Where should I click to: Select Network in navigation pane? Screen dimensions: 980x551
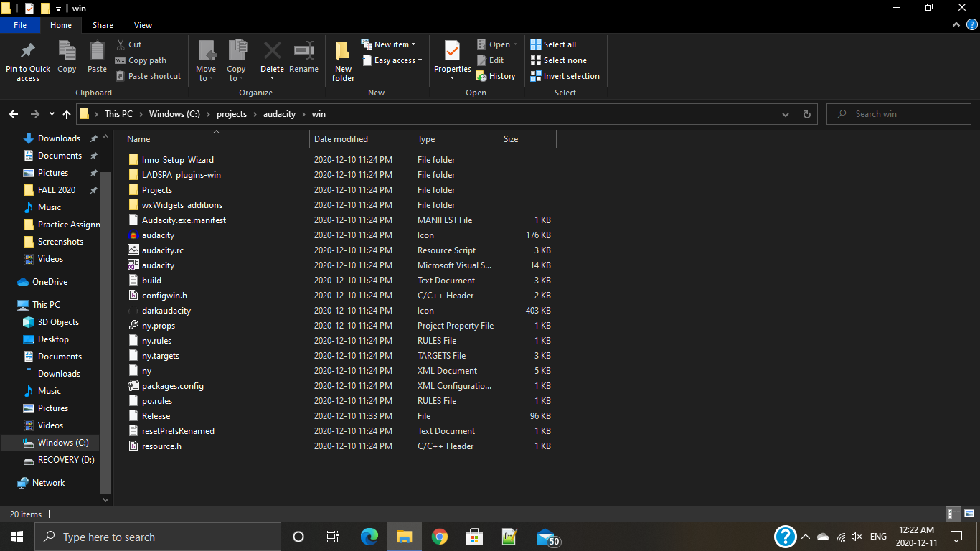tap(48, 483)
